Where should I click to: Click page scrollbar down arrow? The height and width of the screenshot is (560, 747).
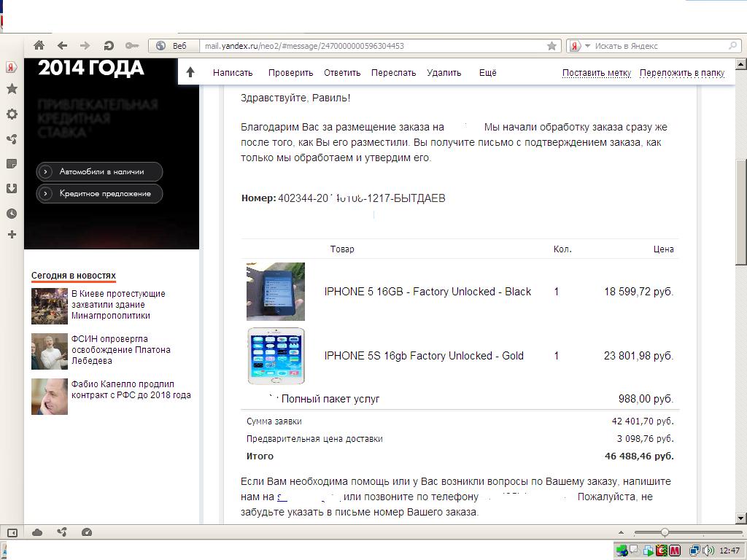(741, 518)
